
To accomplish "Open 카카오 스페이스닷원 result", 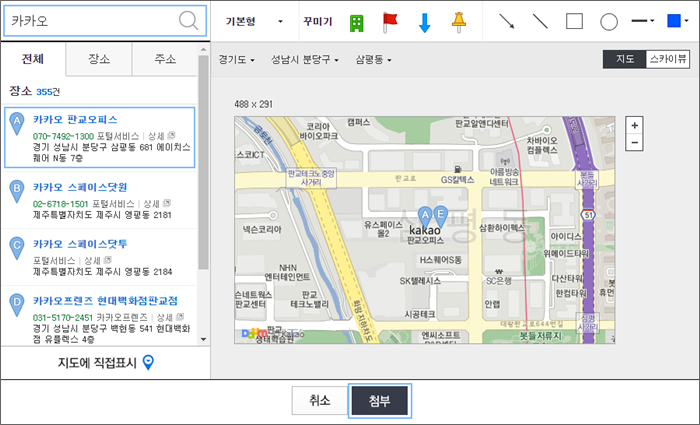I will (x=80, y=187).
